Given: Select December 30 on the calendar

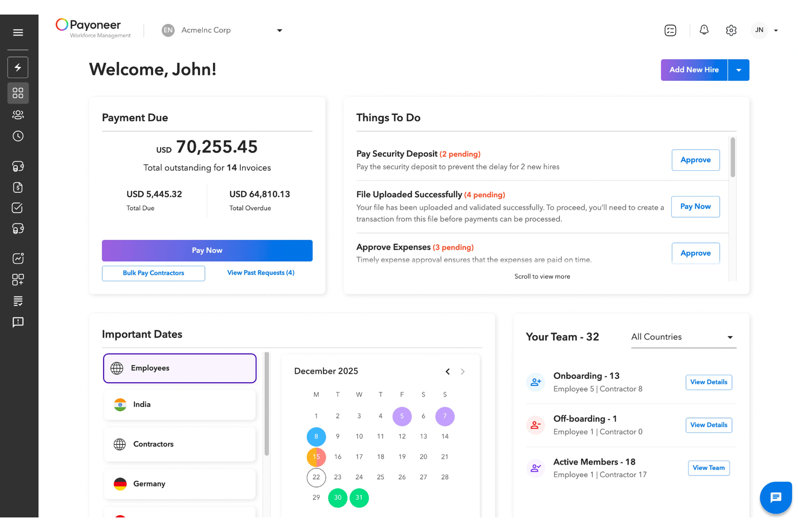Looking at the screenshot, I should 338,498.
